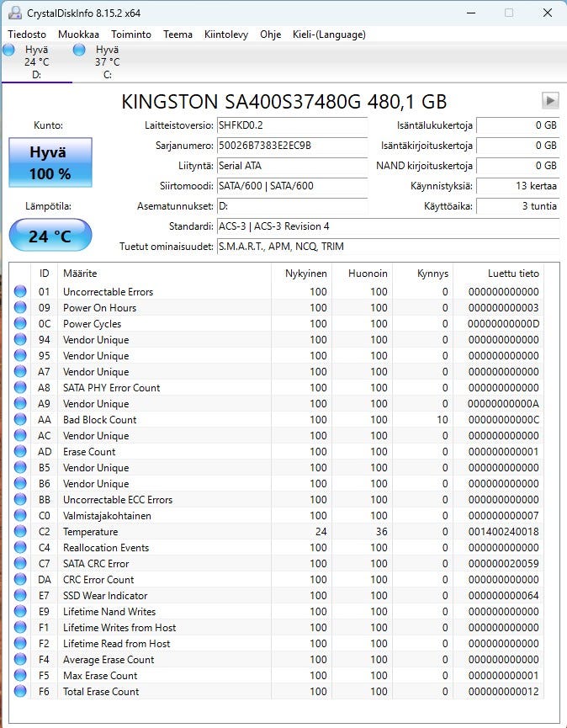Screen dimensions: 567x728
Task: Click the Isäntäkirjoituskertoja value field
Action: pyautogui.click(x=518, y=146)
